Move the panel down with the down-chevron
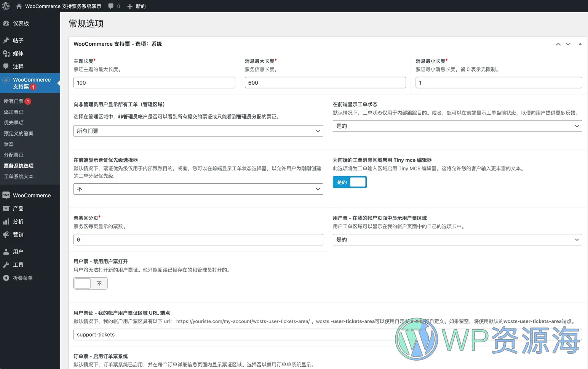This screenshot has height=369, width=588. point(568,44)
